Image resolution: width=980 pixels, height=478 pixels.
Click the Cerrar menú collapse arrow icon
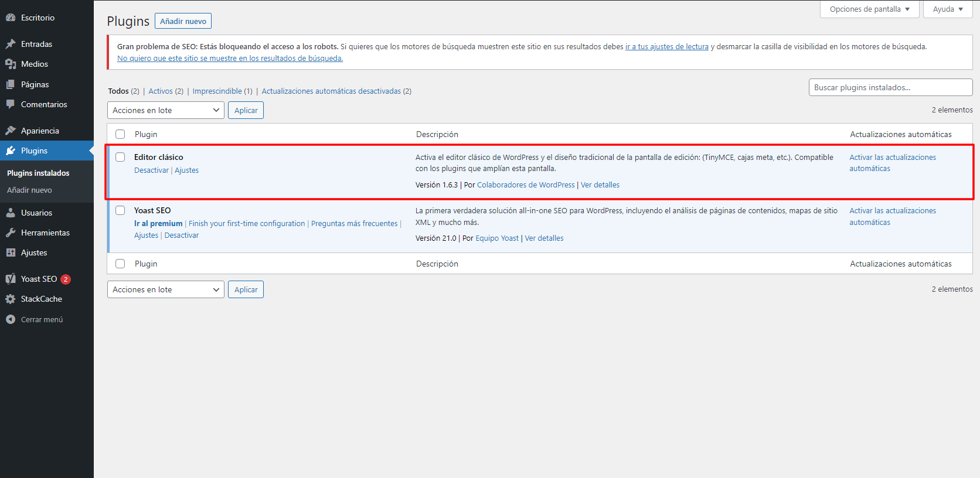point(11,319)
